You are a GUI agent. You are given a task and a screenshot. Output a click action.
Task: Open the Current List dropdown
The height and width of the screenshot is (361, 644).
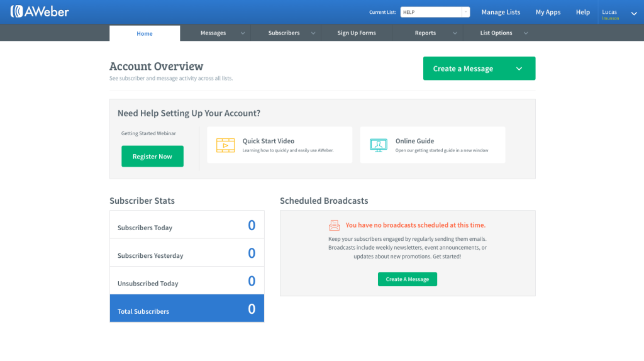(465, 12)
